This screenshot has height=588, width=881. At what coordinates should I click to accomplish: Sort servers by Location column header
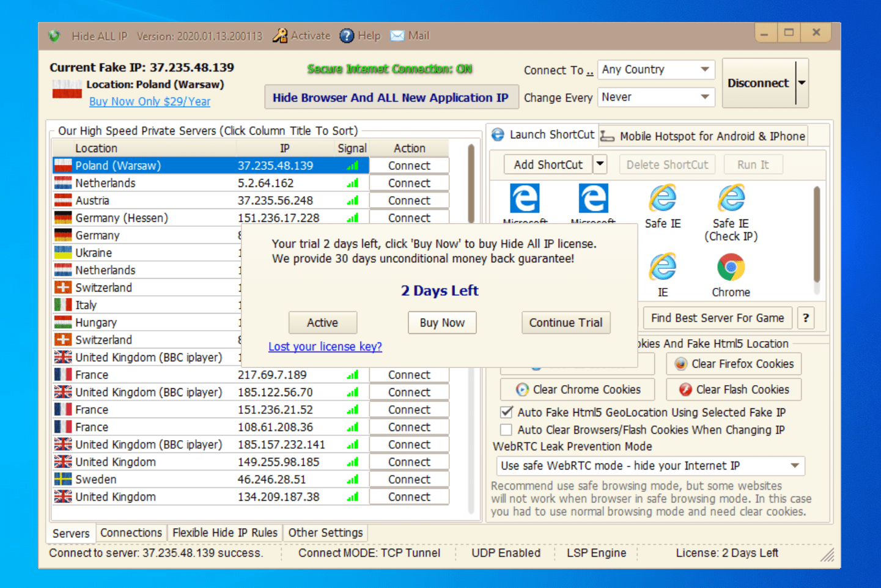coord(144,148)
